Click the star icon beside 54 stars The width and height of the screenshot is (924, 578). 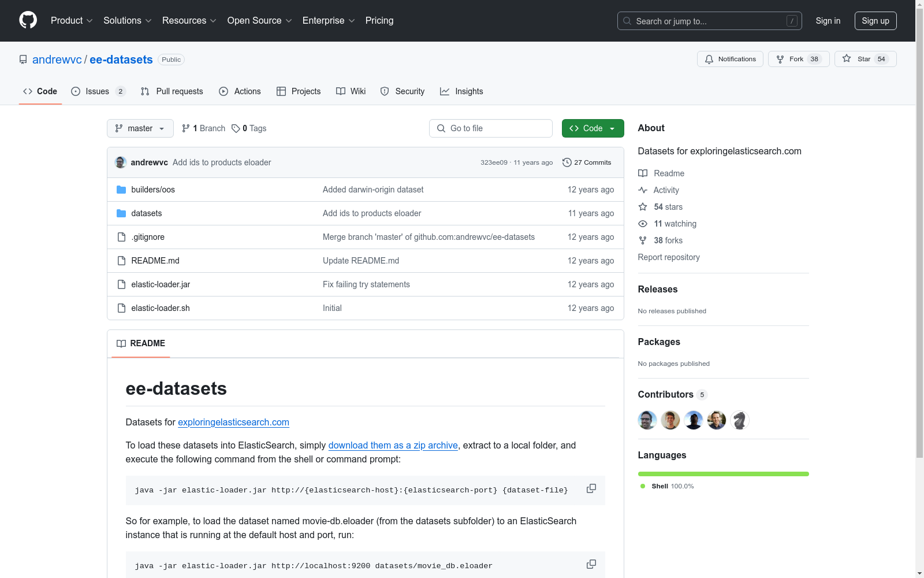coord(643,207)
